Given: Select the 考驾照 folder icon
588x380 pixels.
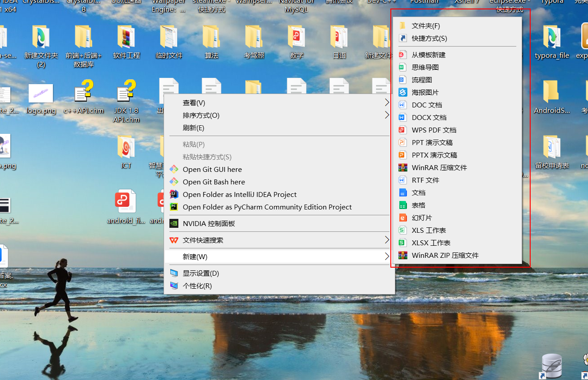Looking at the screenshot, I should (x=254, y=37).
